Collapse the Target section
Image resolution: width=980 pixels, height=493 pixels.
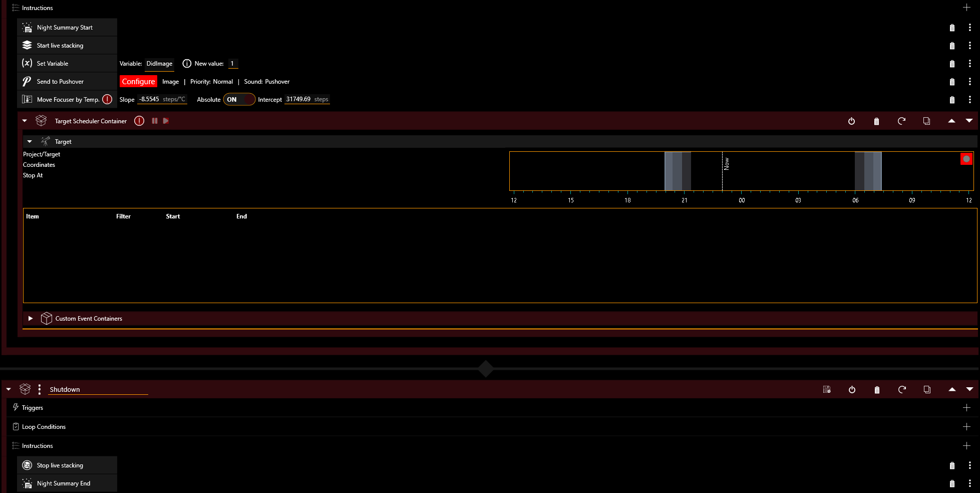(29, 141)
